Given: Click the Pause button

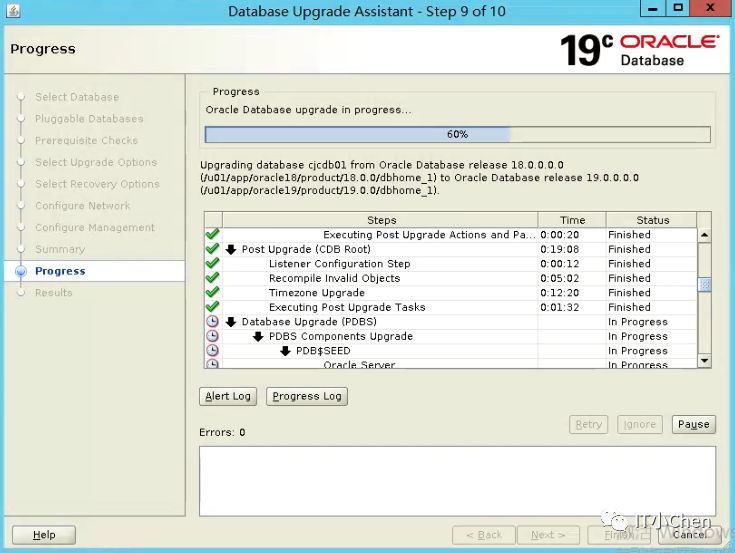Looking at the screenshot, I should pos(693,425).
